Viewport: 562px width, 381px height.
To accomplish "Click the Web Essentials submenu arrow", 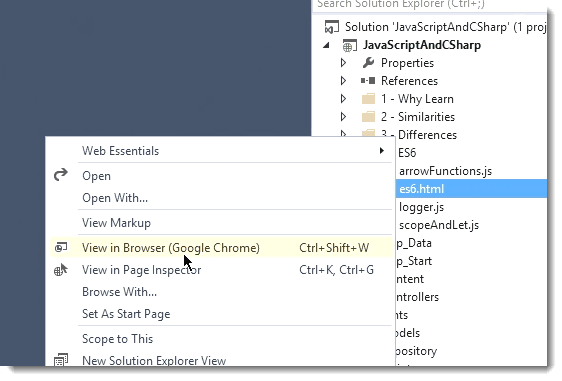I will (382, 151).
